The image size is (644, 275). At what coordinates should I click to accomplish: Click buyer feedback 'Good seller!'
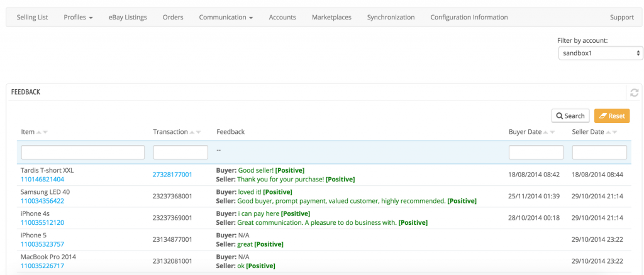click(256, 170)
